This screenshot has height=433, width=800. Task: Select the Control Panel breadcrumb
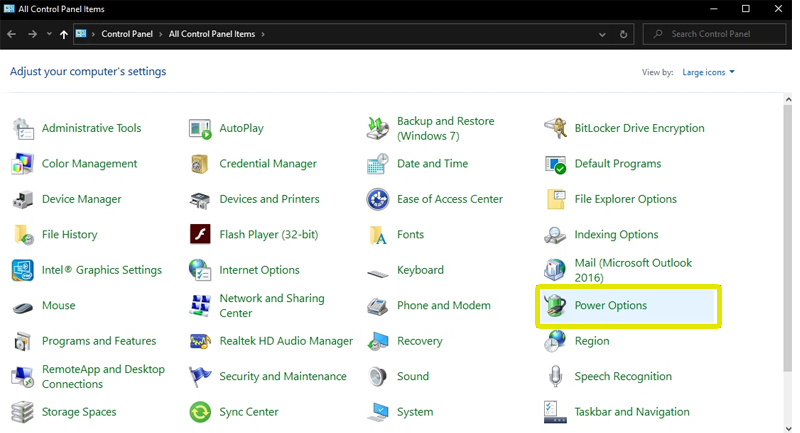[127, 34]
